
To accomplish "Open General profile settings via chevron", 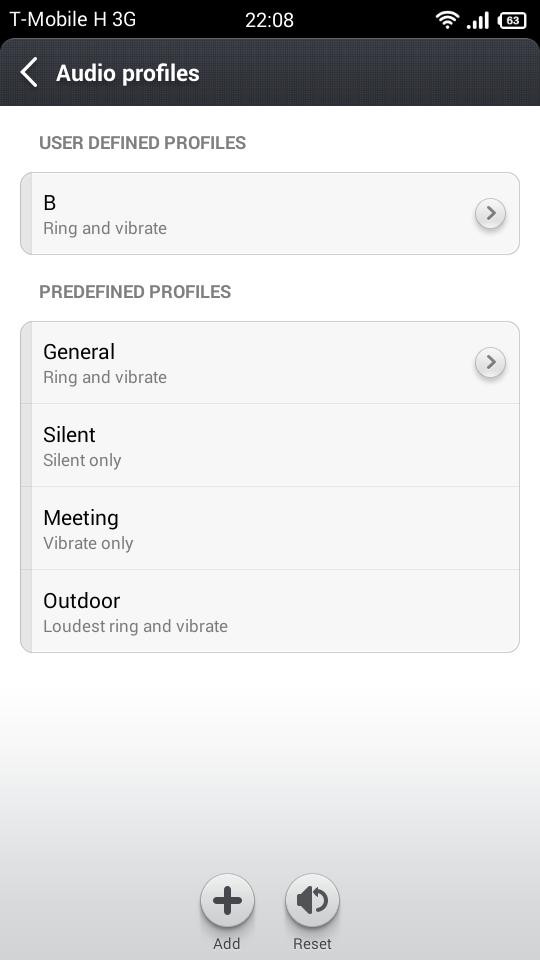I will tap(490, 363).
